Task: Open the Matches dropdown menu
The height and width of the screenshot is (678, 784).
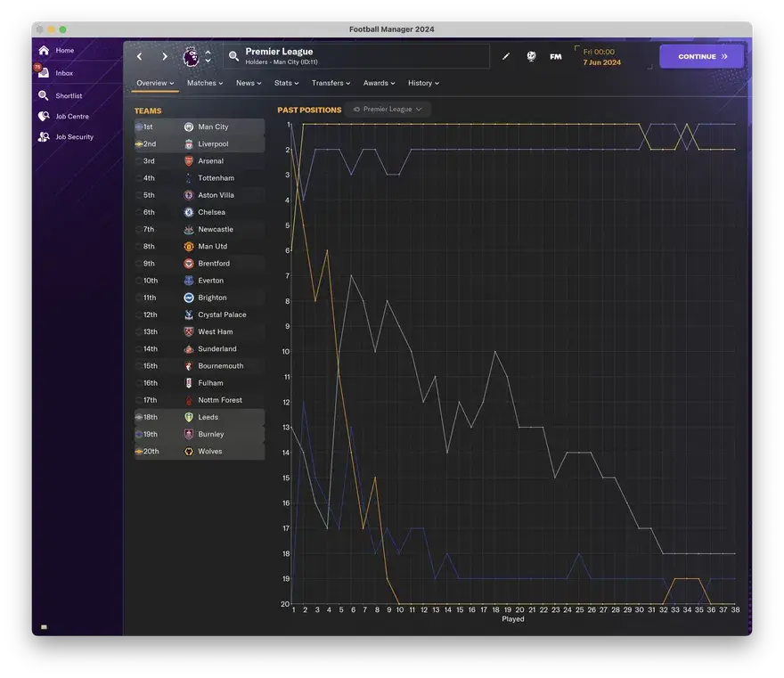Action: [205, 83]
